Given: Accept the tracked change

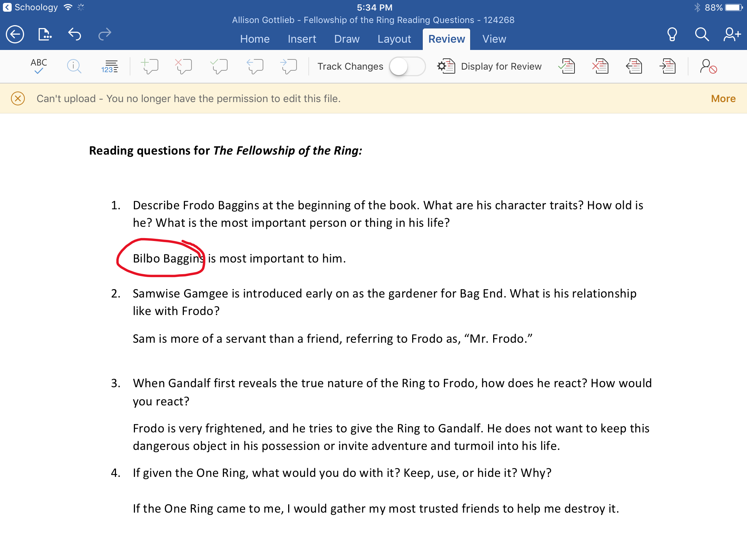Looking at the screenshot, I should pyautogui.click(x=567, y=66).
